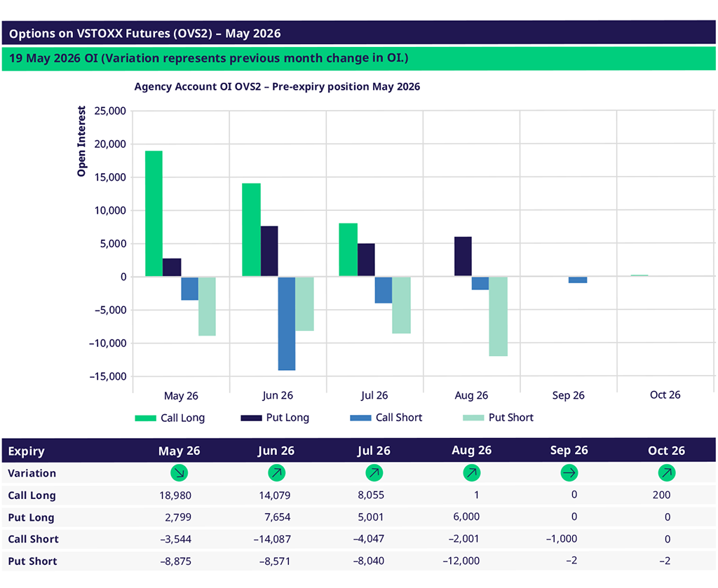This screenshot has height=588, width=718.
Task: Click the Oct 26 upward variation arrow icon
Action: point(667,472)
